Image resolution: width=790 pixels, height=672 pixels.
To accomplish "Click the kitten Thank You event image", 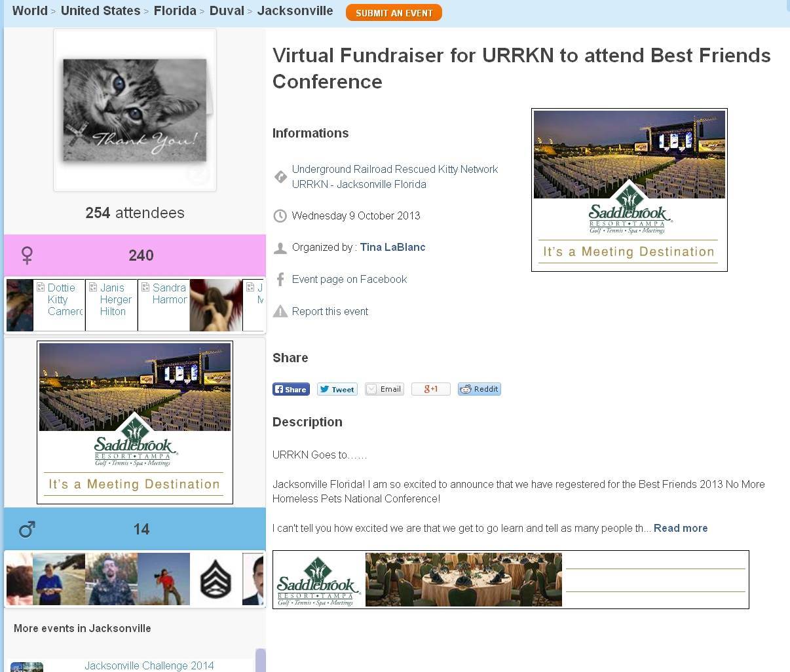I will tap(135, 110).
